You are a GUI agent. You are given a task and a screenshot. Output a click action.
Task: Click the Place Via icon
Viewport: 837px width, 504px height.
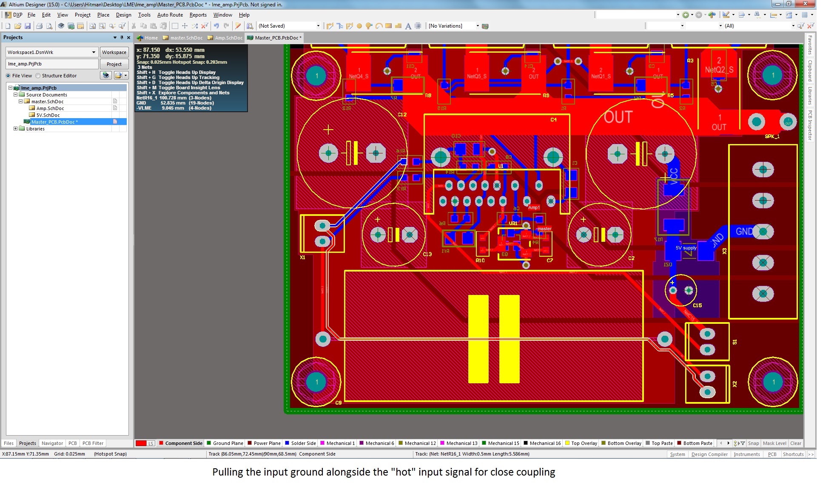(x=369, y=26)
